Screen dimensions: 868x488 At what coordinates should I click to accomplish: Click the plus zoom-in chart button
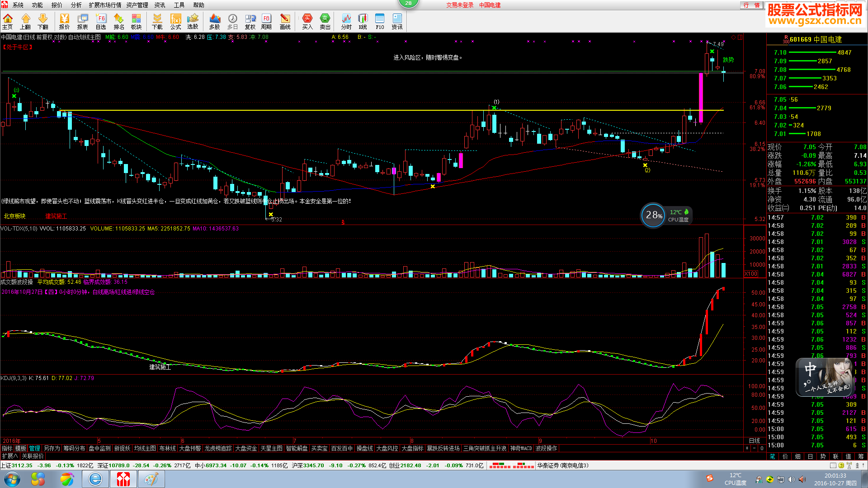747,448
